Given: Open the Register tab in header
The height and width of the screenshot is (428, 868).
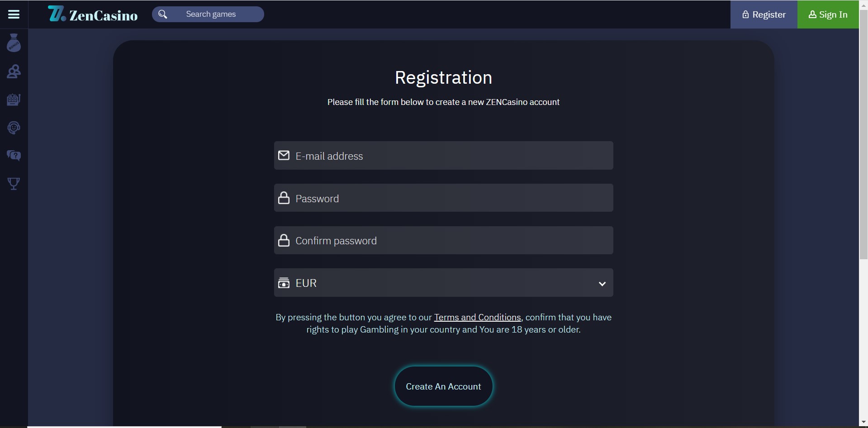Looking at the screenshot, I should (764, 14).
